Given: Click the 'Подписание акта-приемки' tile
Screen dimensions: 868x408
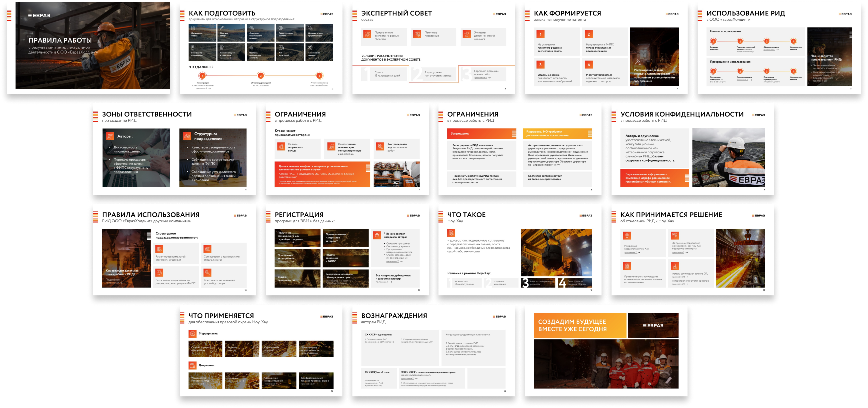Looking at the screenshot, I should tap(298, 258).
